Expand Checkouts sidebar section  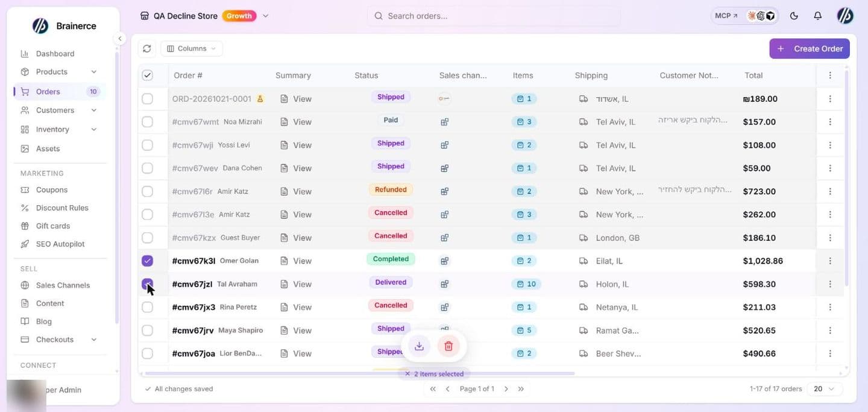[94, 340]
